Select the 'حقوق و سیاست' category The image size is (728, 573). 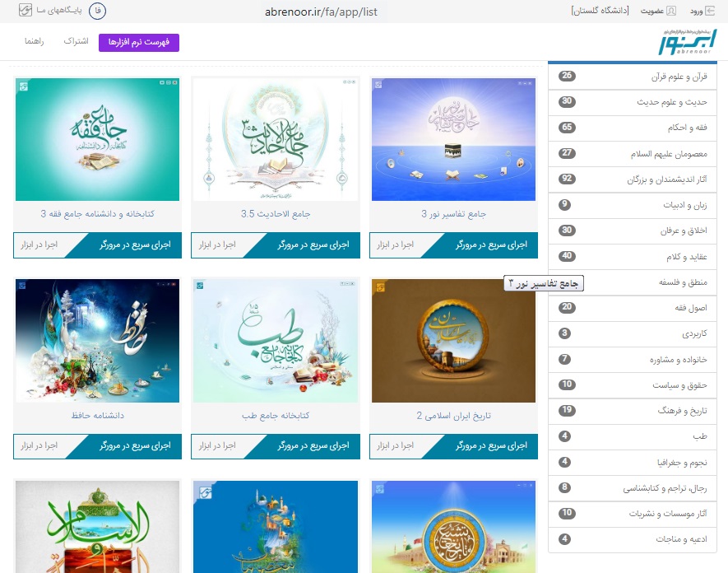pos(633,384)
